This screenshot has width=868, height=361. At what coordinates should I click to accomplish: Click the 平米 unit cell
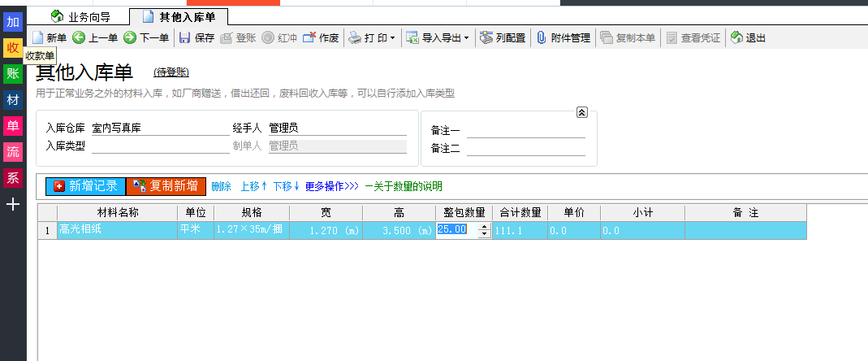[196, 230]
